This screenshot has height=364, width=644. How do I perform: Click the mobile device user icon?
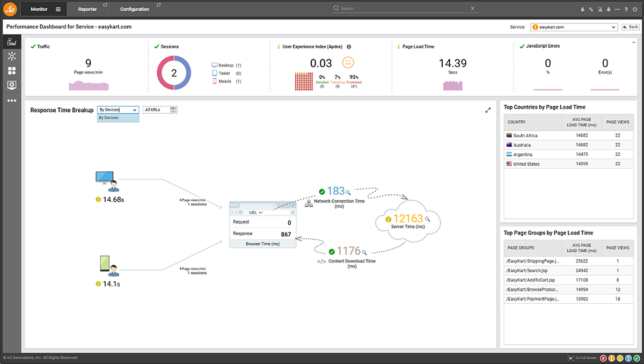coord(108,266)
